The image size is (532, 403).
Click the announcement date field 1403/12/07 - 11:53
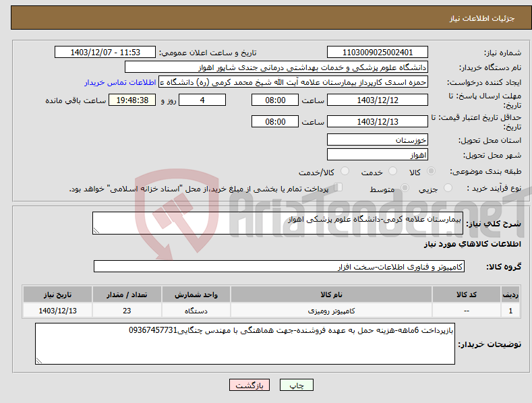(105, 53)
